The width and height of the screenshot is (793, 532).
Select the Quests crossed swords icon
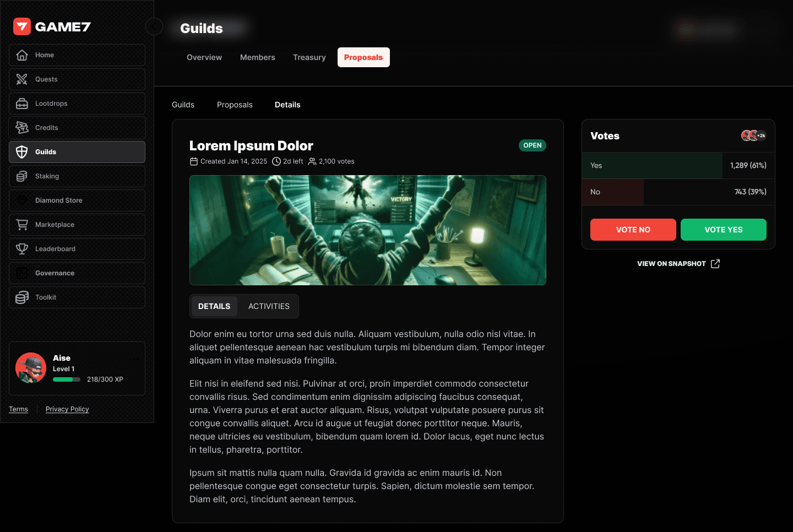point(22,79)
